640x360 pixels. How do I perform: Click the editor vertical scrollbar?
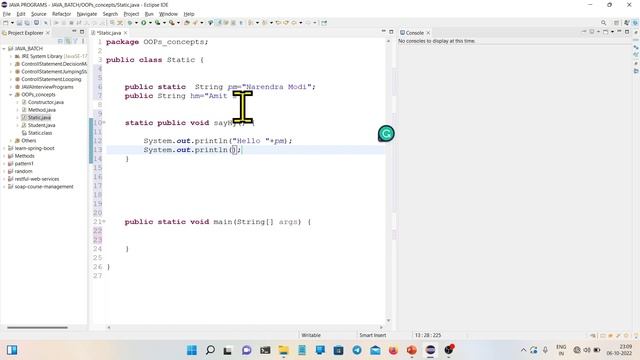(x=388, y=180)
